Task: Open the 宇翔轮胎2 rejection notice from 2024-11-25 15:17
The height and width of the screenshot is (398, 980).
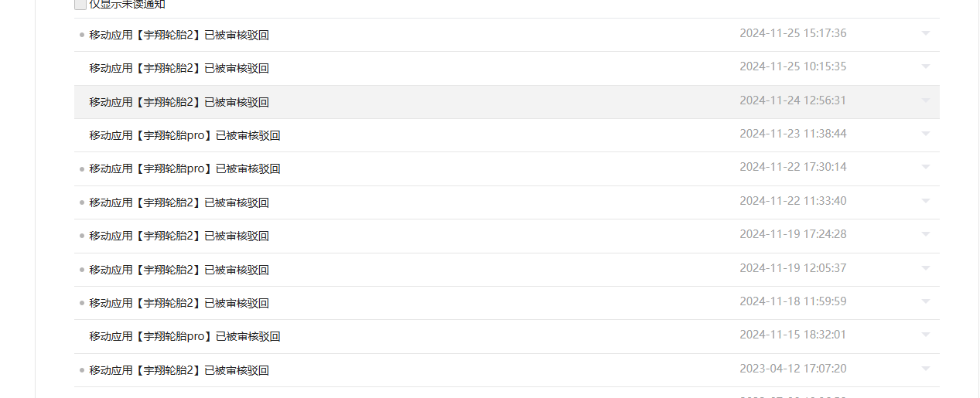Action: [179, 35]
